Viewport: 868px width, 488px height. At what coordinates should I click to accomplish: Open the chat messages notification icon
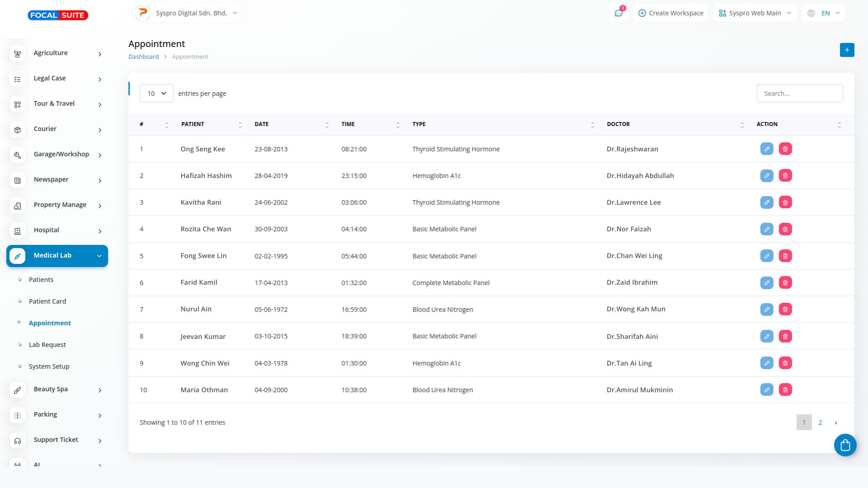[618, 13]
